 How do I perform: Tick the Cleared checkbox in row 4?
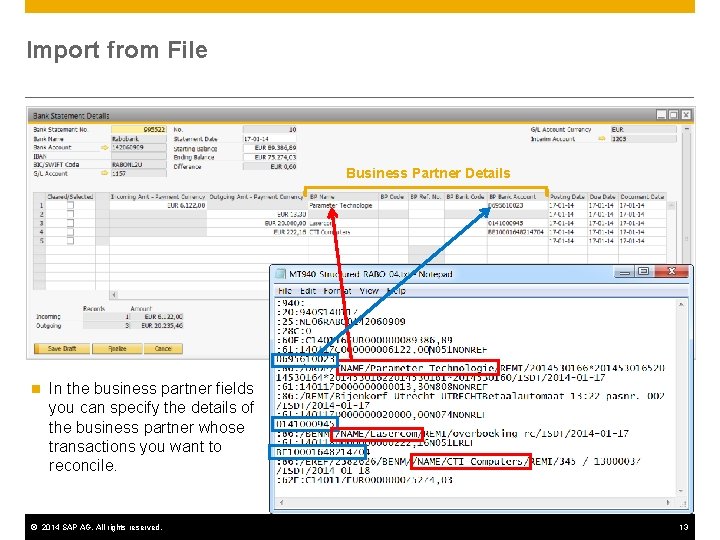(70, 232)
